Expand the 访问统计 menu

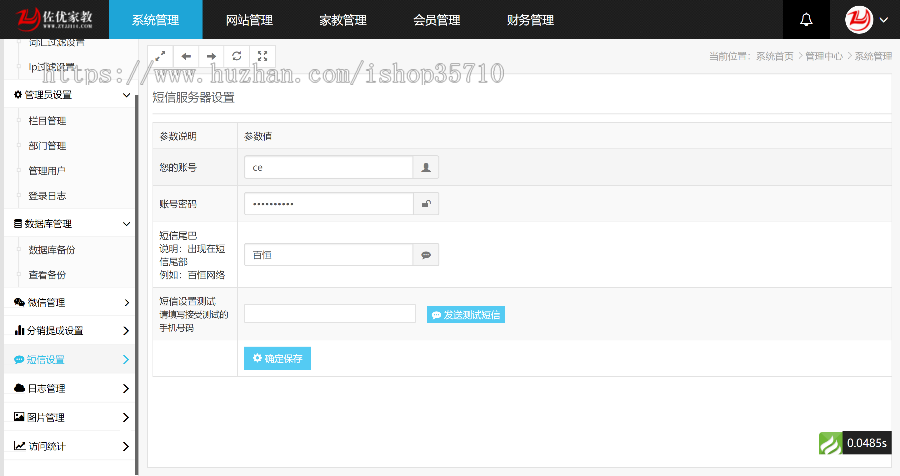[x=69, y=446]
